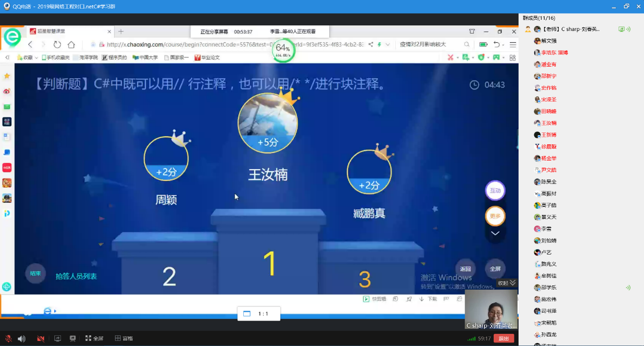The image size is (644, 346).
Task: Open 手机收藏夹 bookmark
Action: (55, 57)
